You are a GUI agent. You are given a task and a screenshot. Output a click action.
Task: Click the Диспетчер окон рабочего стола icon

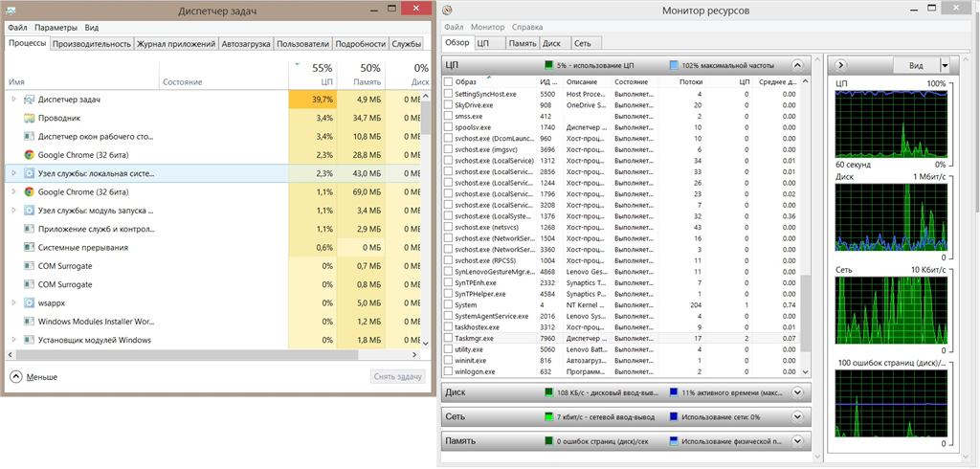pyautogui.click(x=29, y=136)
